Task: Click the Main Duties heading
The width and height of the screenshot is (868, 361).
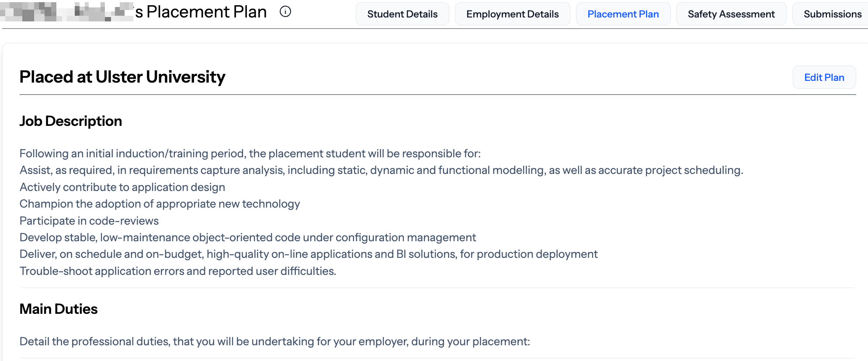Action: point(59,309)
